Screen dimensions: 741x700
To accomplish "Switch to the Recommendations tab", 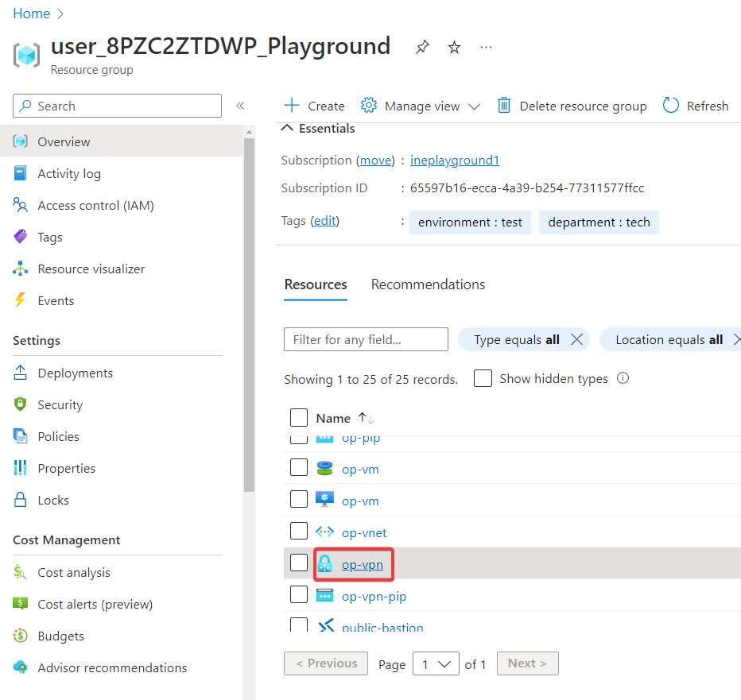I will [x=428, y=284].
